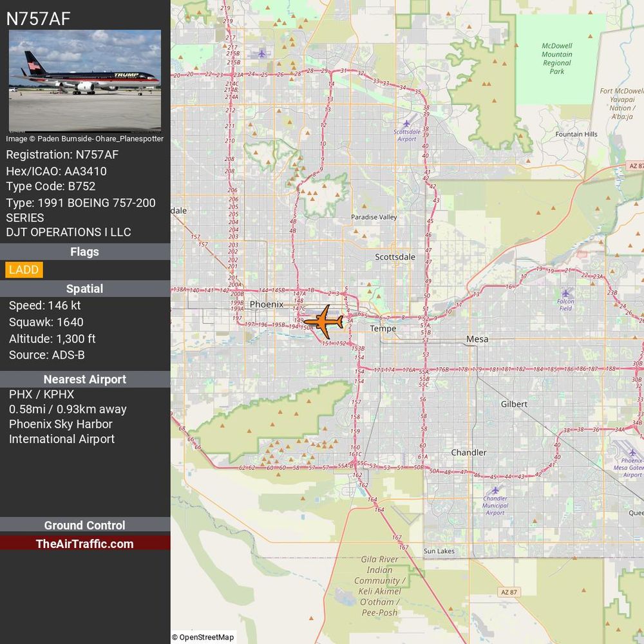
Task: Click McDowell Mountain Regional Park label
Action: pyautogui.click(x=557, y=59)
